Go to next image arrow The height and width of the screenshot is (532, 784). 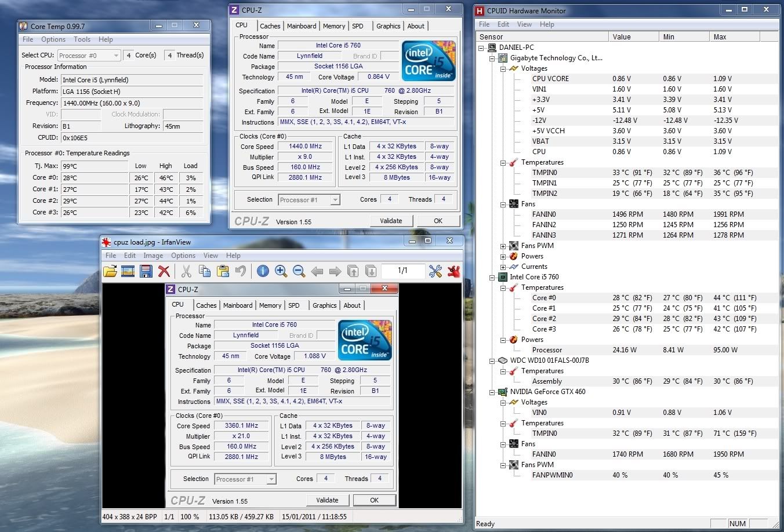tap(335, 271)
